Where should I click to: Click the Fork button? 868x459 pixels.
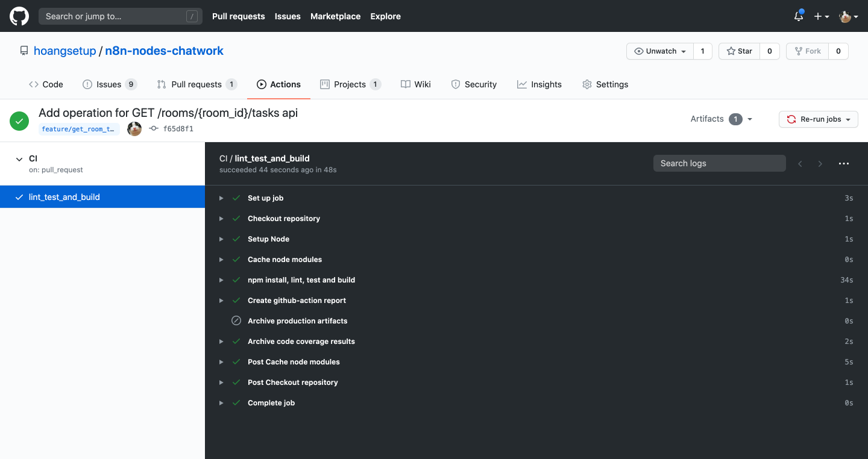pos(808,51)
